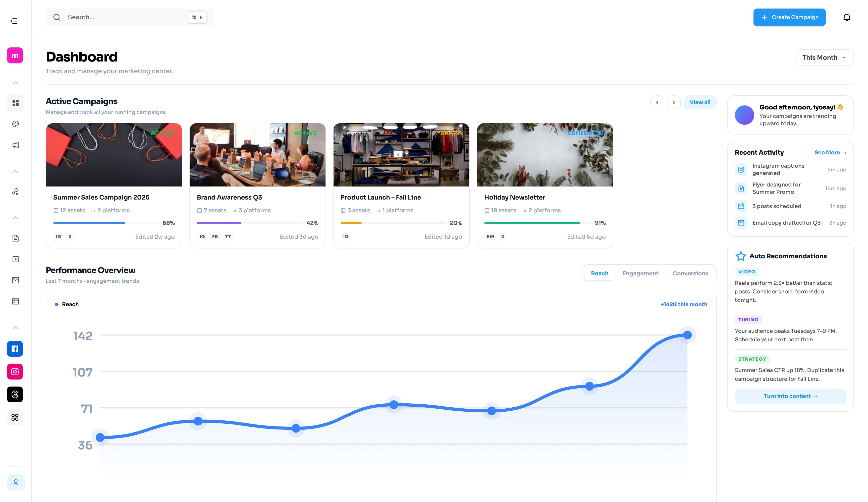Collapse the sidebar section chevron above Facebook icon
Image resolution: width=868 pixels, height=502 pixels.
(x=16, y=328)
